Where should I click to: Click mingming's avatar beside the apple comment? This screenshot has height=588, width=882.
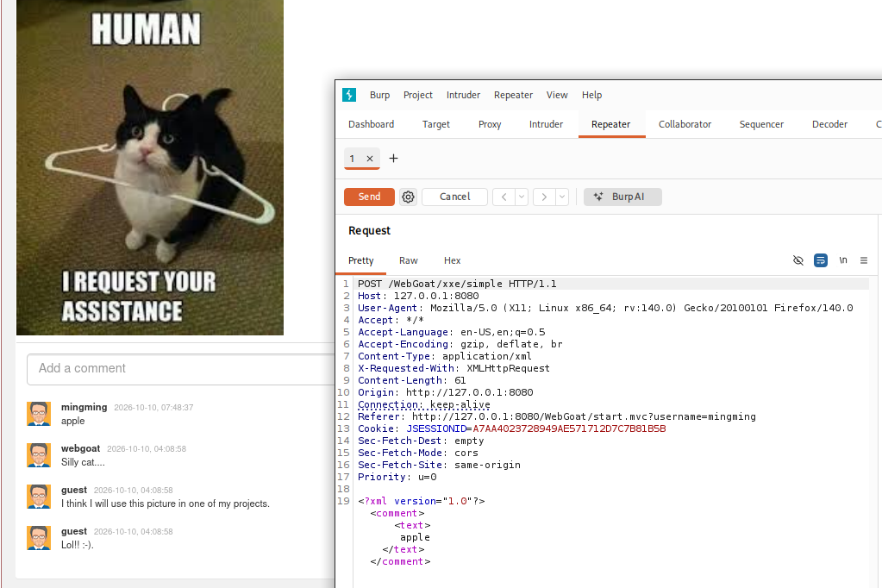point(39,414)
